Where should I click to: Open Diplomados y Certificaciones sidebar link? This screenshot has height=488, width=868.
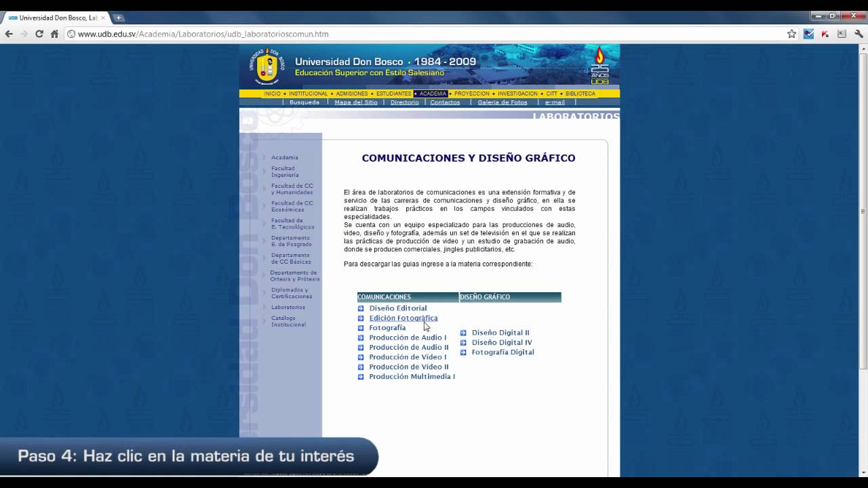click(x=292, y=293)
